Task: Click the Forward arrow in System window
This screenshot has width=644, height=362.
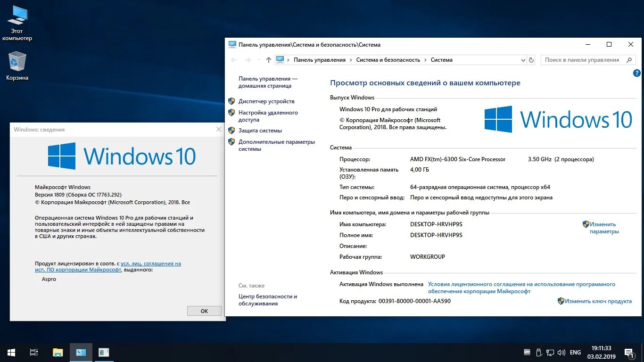Action: point(248,60)
